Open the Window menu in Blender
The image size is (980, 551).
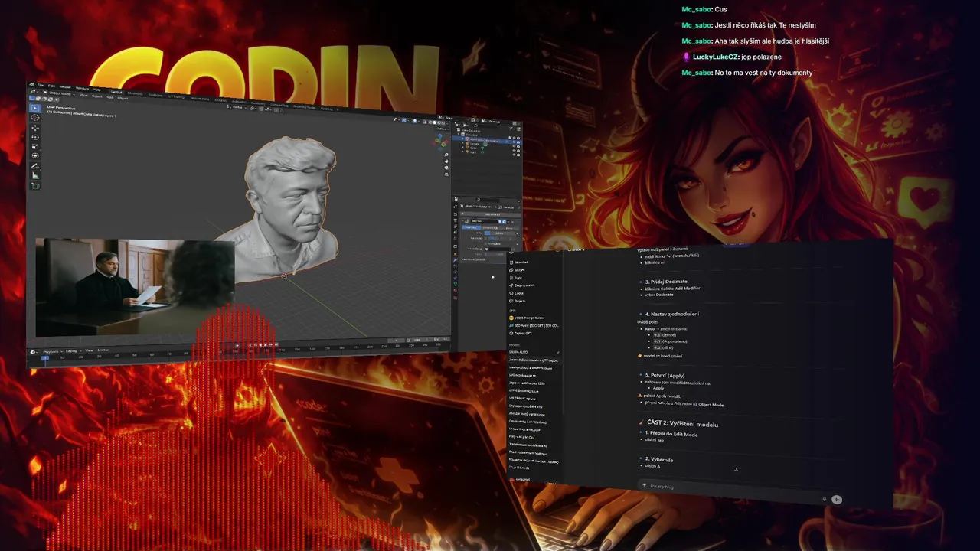click(x=82, y=88)
